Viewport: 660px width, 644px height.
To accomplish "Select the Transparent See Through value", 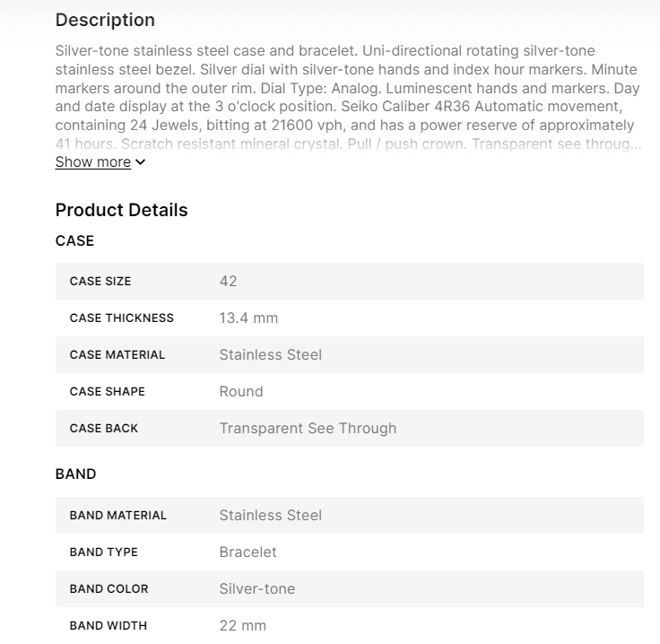I will pos(308,428).
